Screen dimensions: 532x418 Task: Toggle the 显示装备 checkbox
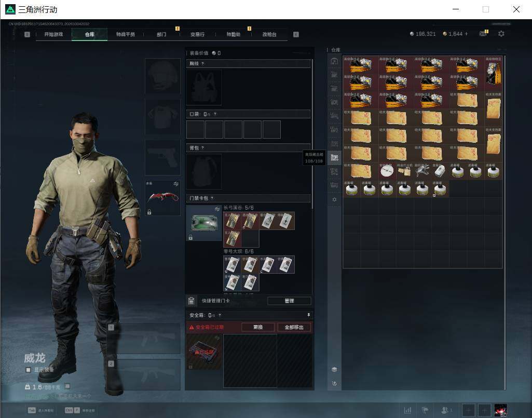(29, 370)
